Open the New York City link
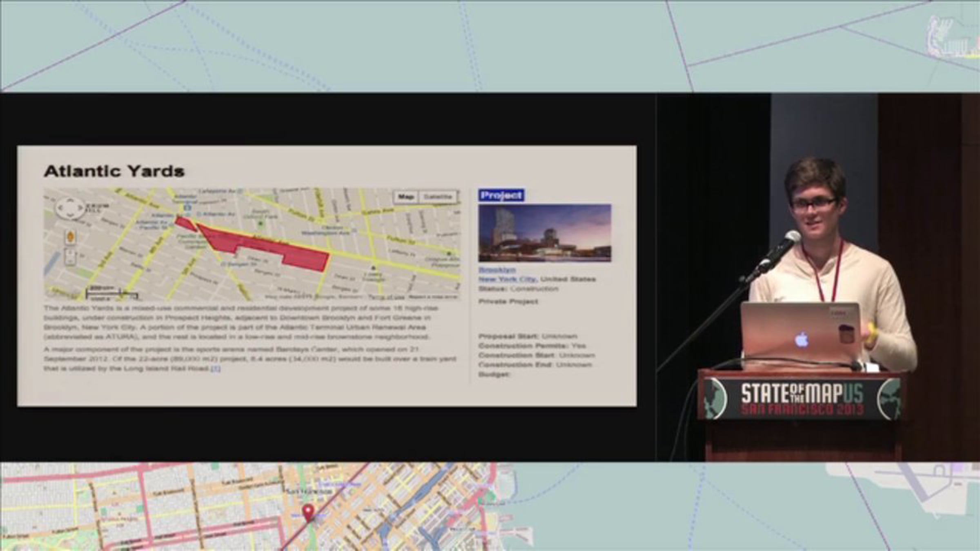 [x=508, y=279]
